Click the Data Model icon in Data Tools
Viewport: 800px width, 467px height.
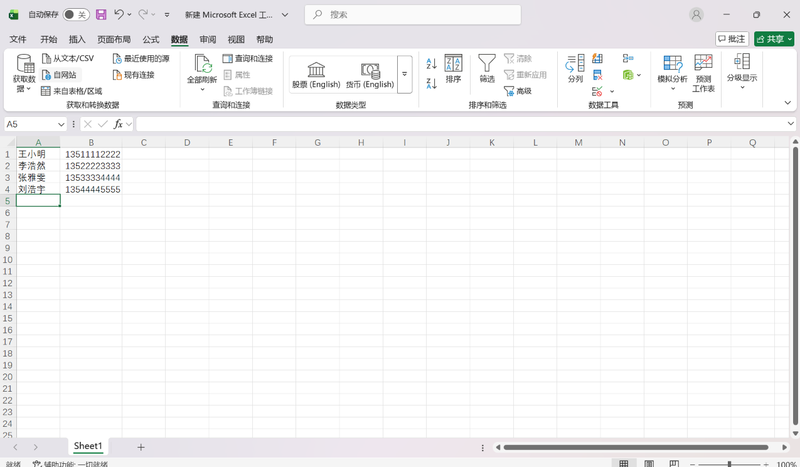628,75
